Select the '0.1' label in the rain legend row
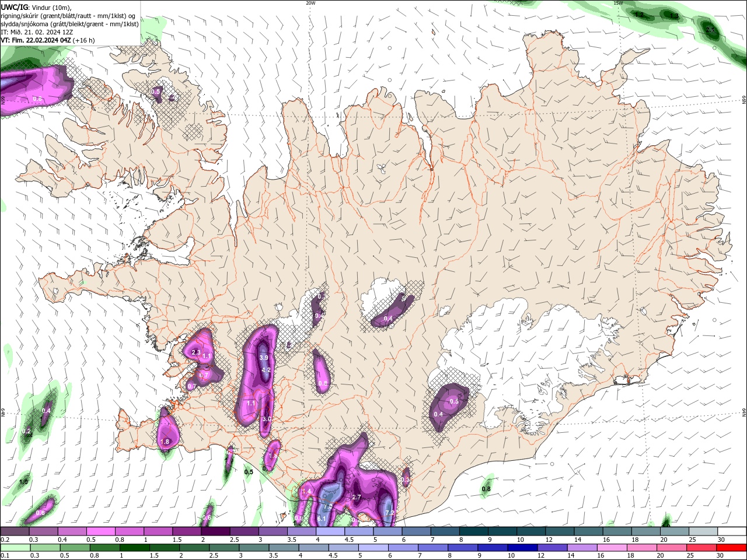 tap(5, 556)
